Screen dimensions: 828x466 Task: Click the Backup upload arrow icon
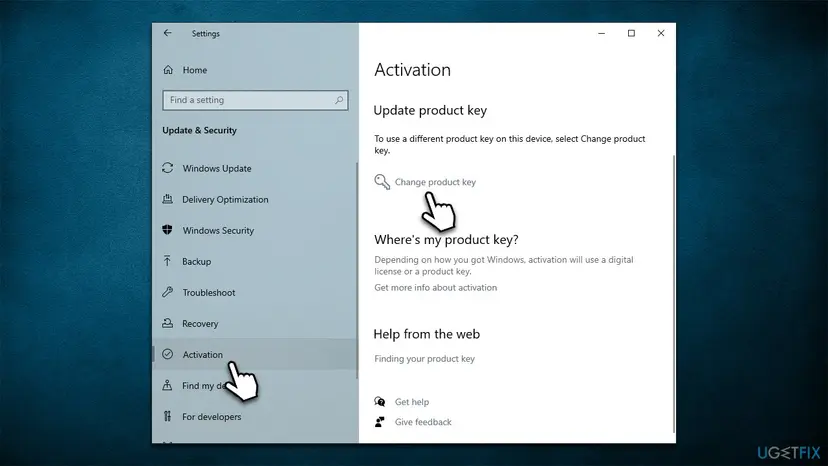[x=167, y=261]
